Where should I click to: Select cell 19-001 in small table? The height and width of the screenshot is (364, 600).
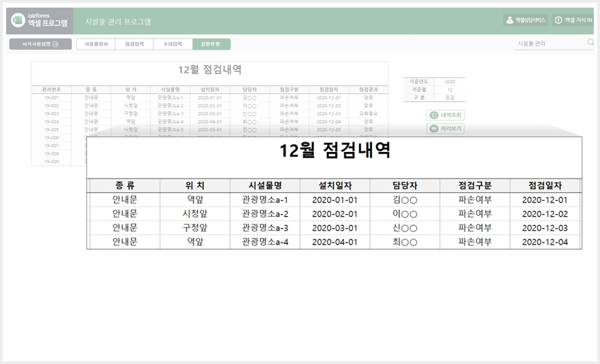point(51,98)
